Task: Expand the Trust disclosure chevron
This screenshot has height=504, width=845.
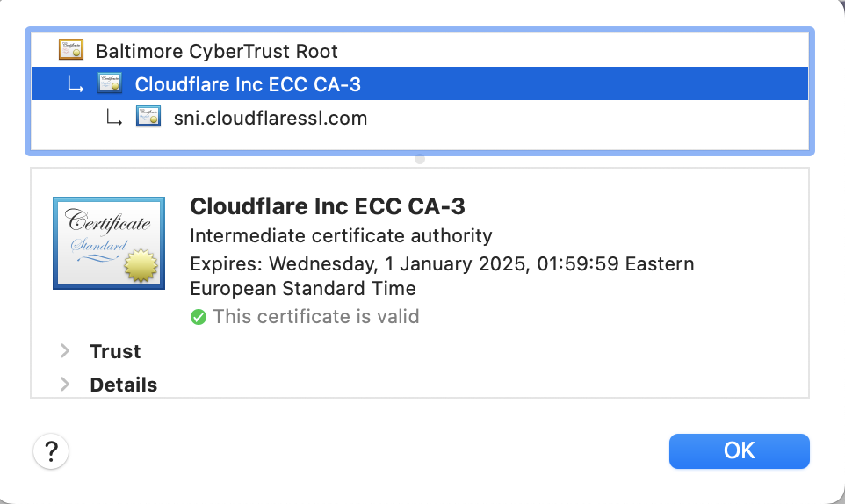Action: tap(65, 351)
